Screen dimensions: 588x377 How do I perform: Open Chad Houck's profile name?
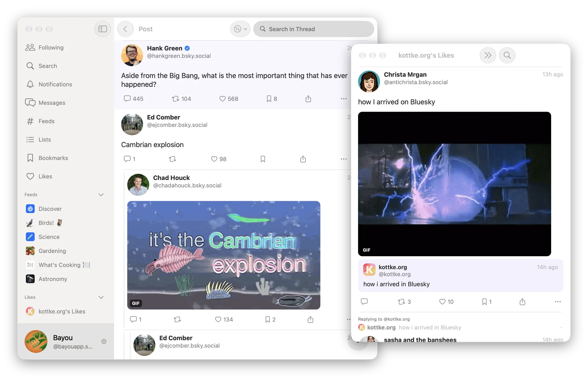(x=171, y=178)
